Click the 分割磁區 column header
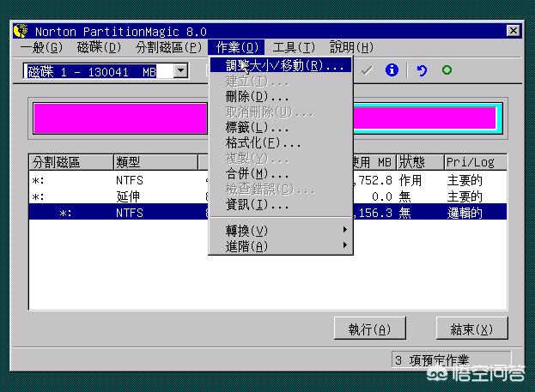Image resolution: width=535 pixels, height=392 pixels. coord(71,162)
